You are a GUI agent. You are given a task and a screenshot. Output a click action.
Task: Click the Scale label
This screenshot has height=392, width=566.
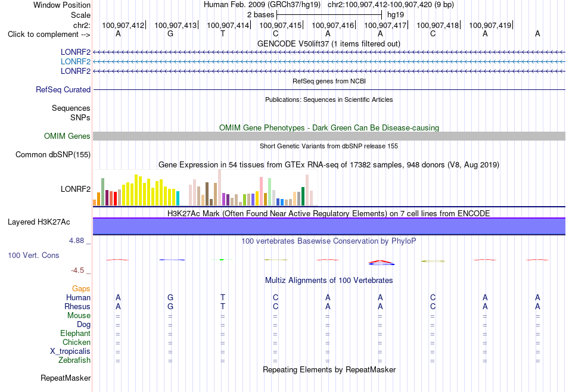(x=80, y=15)
